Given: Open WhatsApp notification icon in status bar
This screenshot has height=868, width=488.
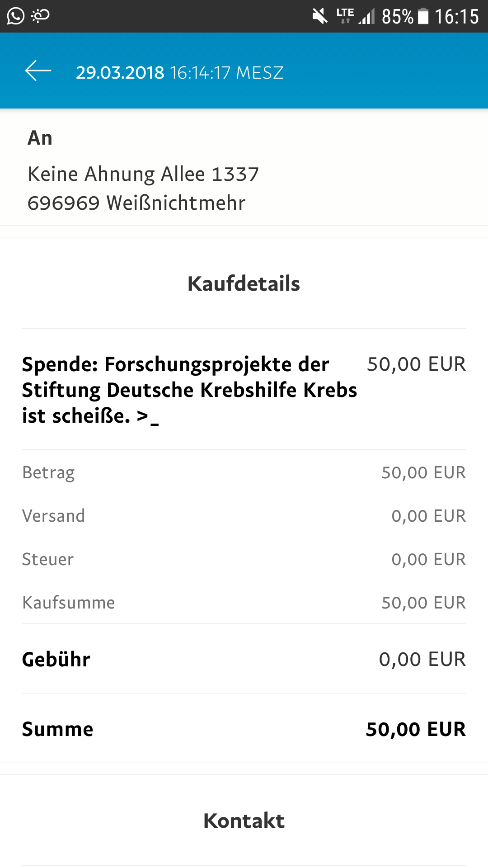Looking at the screenshot, I should tap(16, 16).
